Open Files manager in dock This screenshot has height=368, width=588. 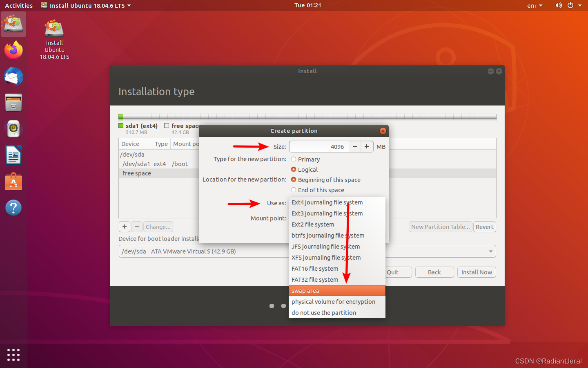click(x=13, y=103)
